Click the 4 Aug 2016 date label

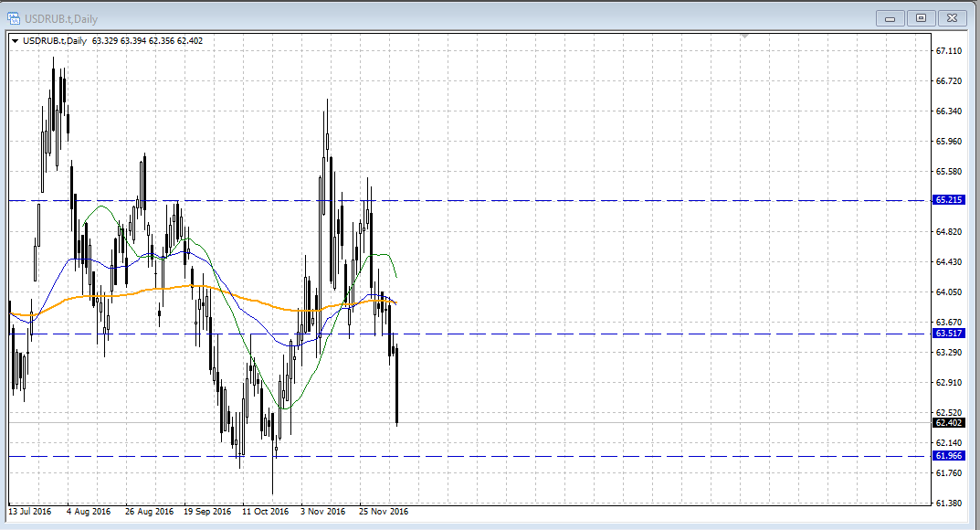tap(89, 511)
